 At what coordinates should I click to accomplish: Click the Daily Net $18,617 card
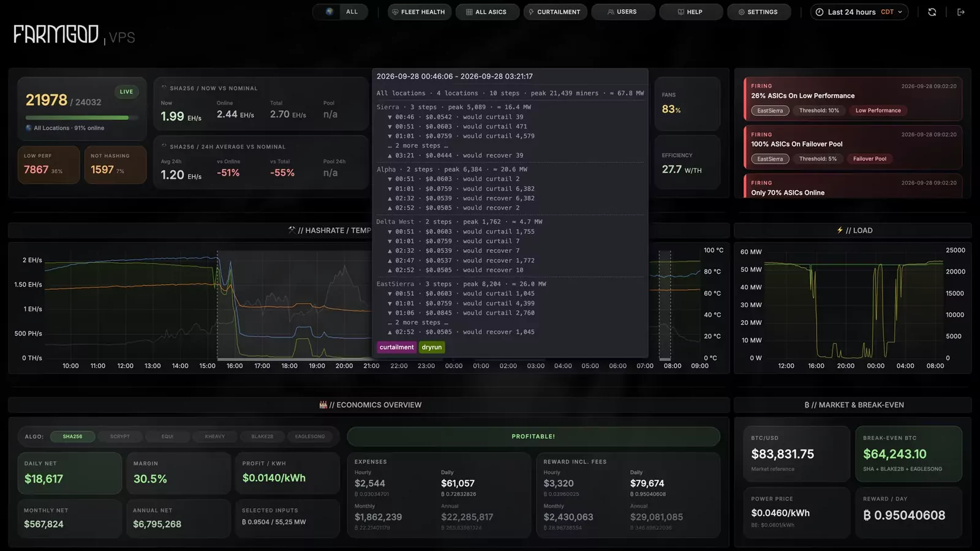(x=69, y=473)
